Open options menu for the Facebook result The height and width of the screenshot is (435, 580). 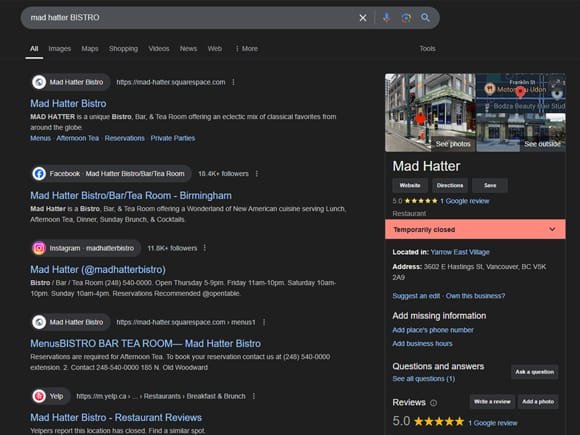point(257,174)
